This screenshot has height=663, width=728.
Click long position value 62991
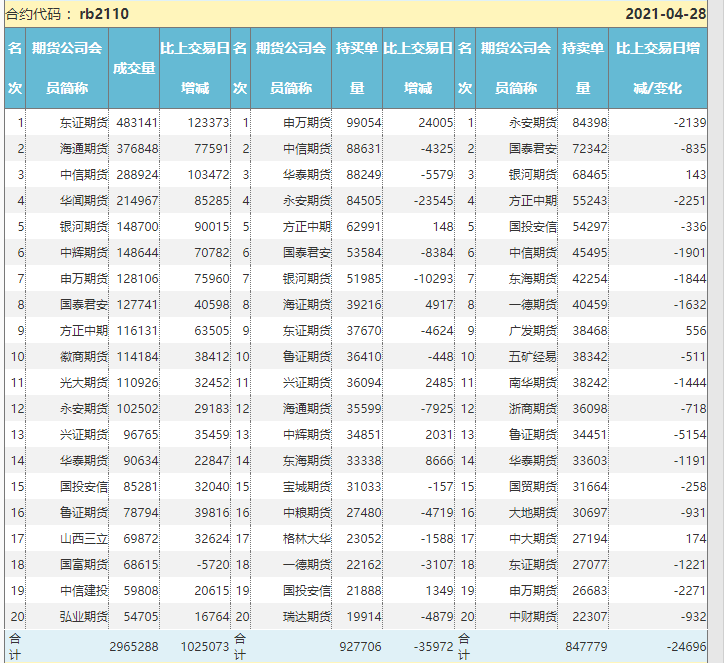pos(364,227)
